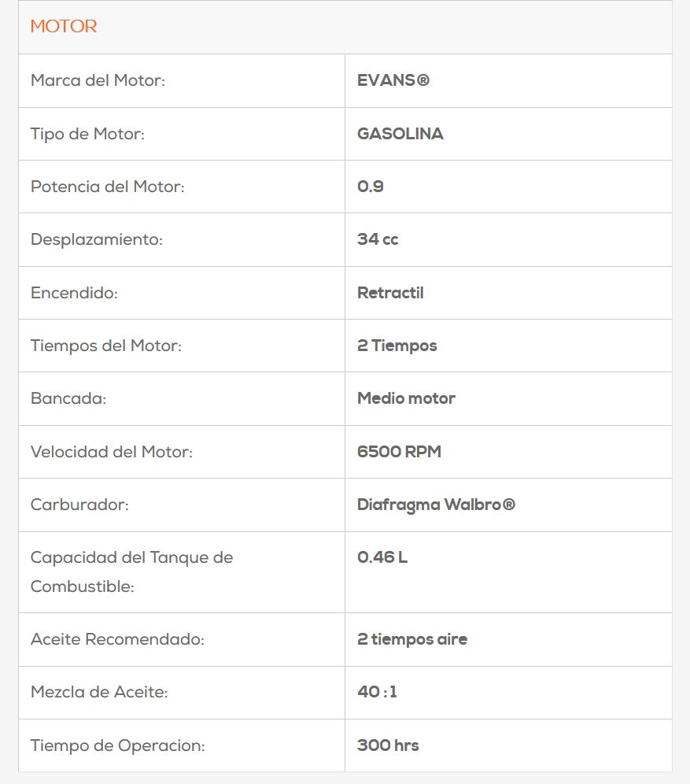Select the "Capacidad del Tanque de Combustible:" label

pos(131,571)
